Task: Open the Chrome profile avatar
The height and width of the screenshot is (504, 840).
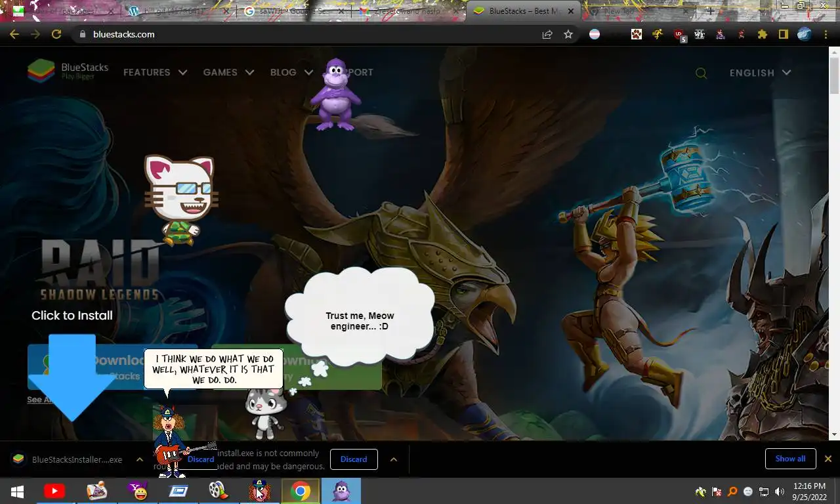Action: (x=805, y=34)
